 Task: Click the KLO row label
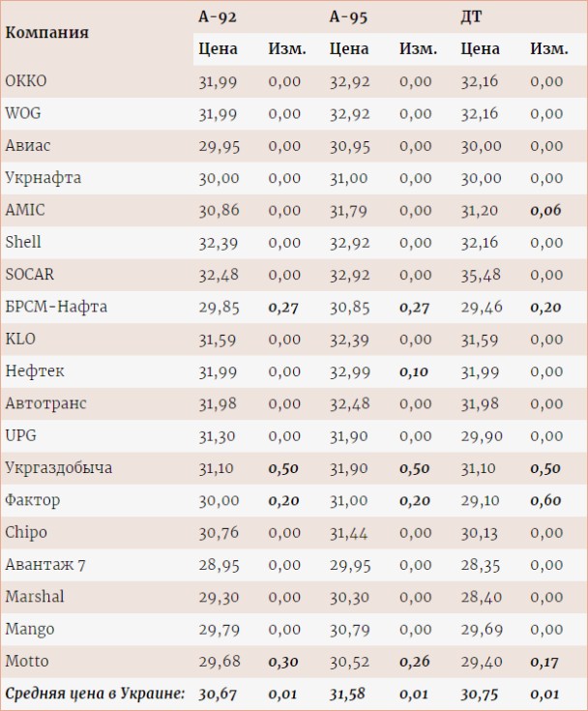[x=20, y=339]
